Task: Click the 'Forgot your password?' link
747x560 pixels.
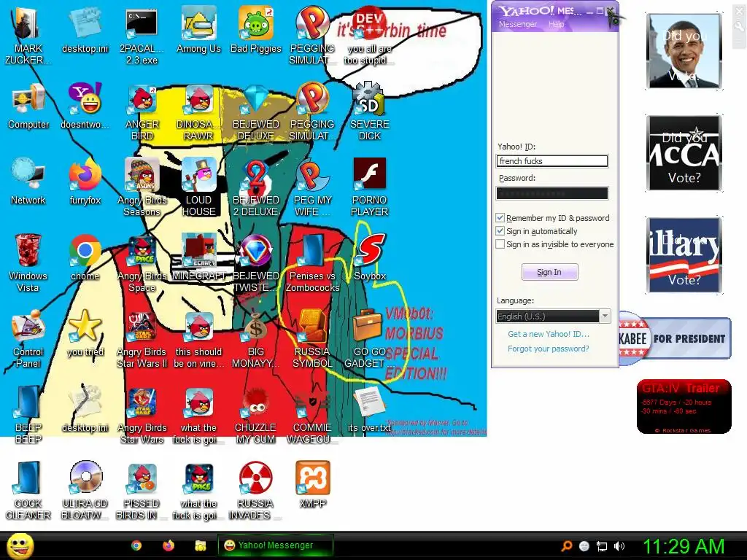Action: pos(549,349)
